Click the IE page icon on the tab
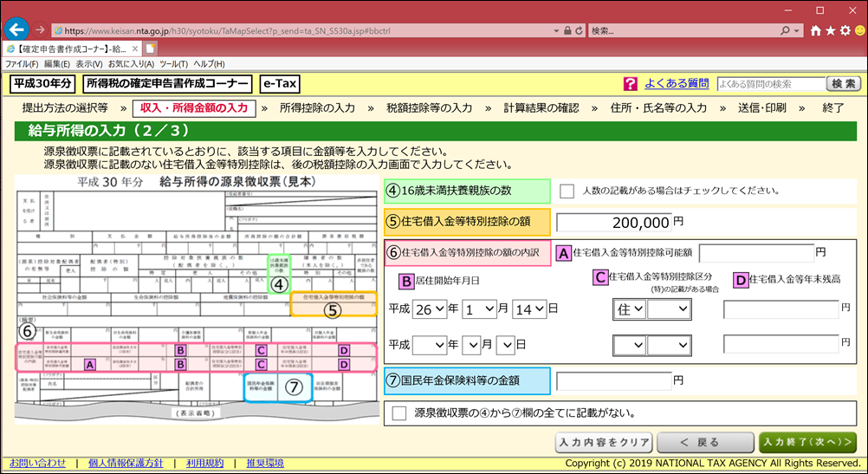 tap(10, 49)
